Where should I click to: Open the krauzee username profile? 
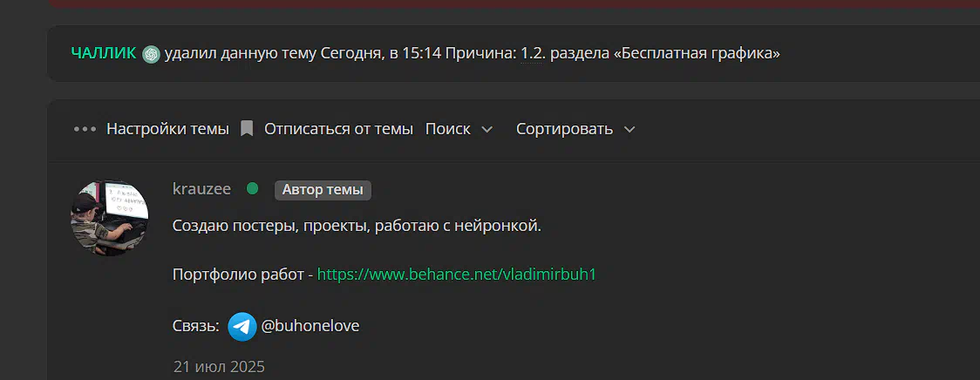point(202,189)
